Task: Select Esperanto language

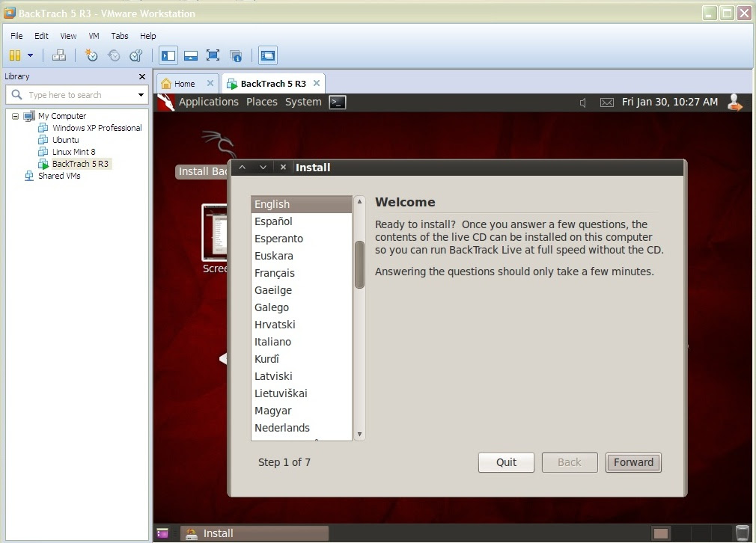Action: click(x=302, y=239)
